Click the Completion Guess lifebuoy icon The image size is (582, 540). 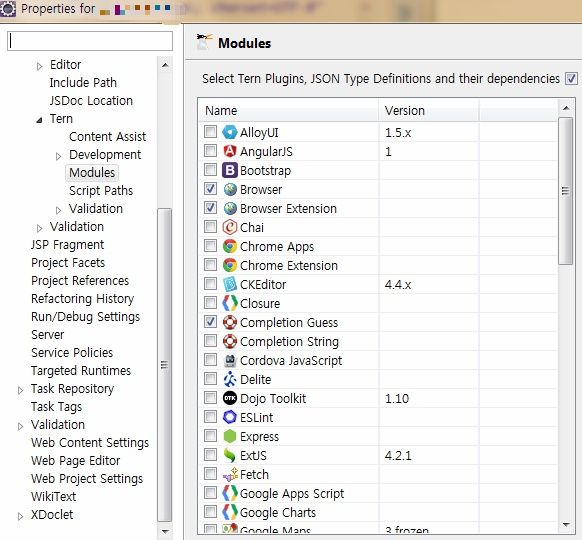tap(230, 322)
